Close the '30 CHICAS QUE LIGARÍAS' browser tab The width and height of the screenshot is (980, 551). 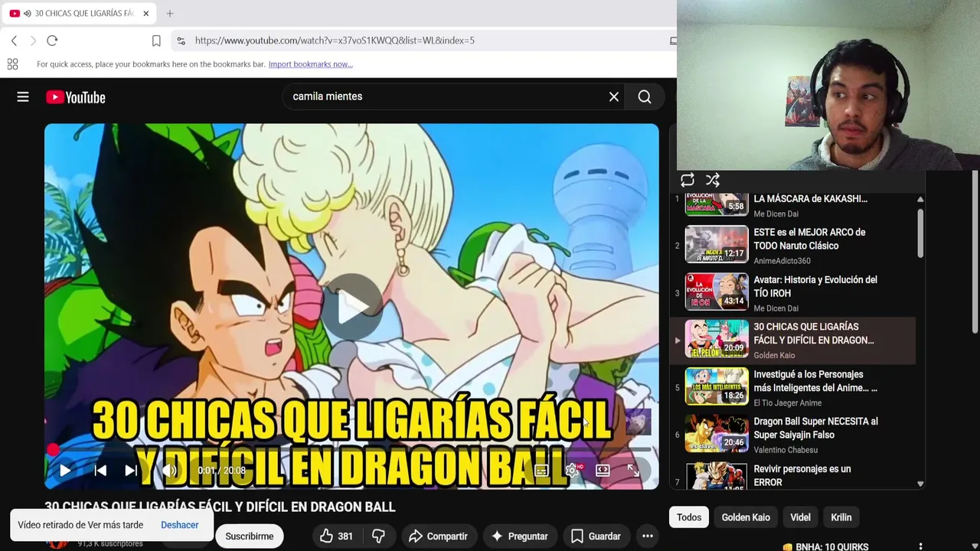point(145,13)
